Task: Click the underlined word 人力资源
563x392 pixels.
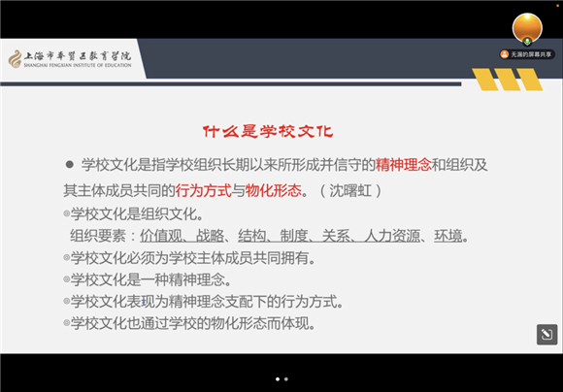Action: click(392, 236)
